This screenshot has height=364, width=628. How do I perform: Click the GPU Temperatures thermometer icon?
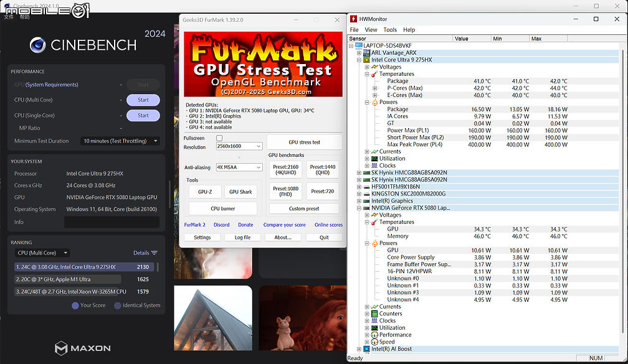(x=374, y=222)
